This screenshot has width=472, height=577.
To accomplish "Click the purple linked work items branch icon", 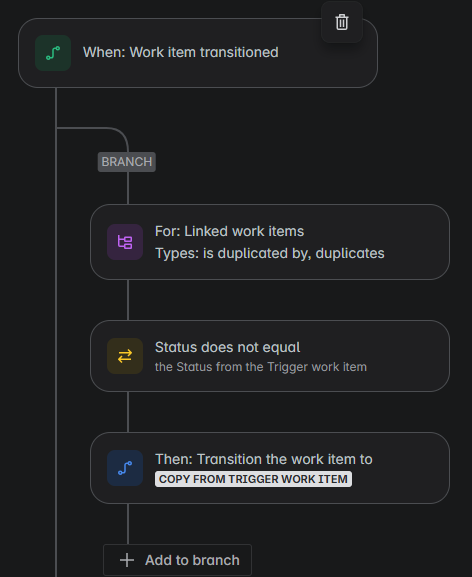I will click(x=125, y=242).
